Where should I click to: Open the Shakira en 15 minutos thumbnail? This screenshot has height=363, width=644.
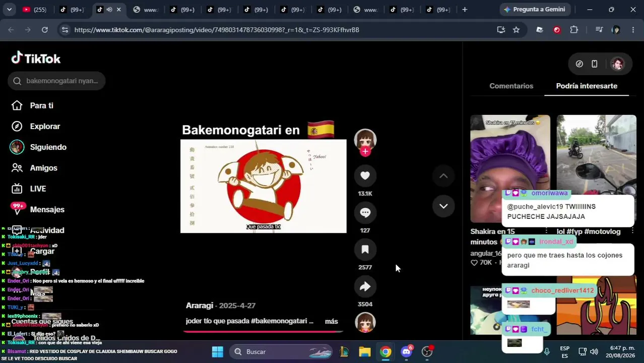coord(510,168)
